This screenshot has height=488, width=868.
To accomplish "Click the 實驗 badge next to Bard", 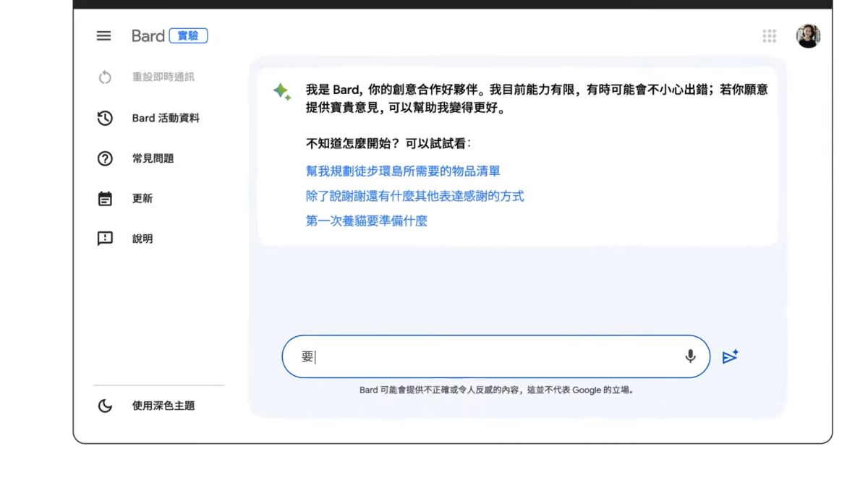I will click(x=188, y=35).
